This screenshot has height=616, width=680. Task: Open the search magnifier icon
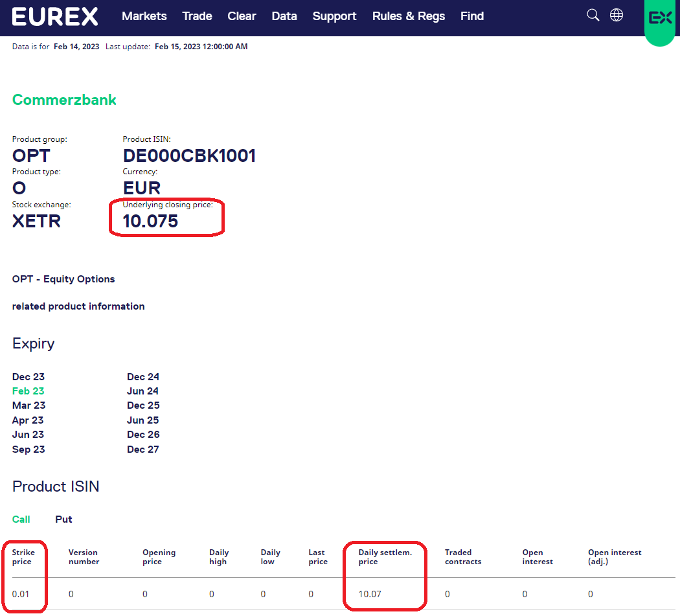tap(593, 15)
